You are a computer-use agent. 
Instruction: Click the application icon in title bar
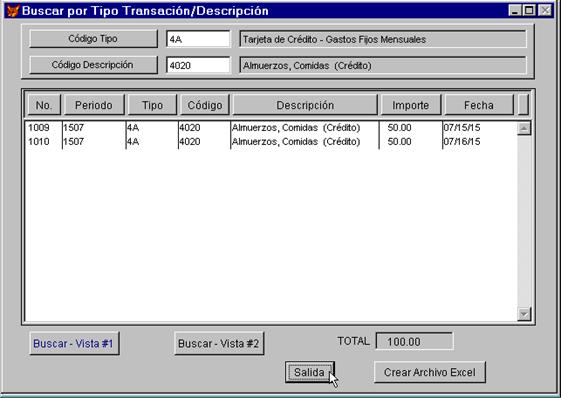pos(13,11)
